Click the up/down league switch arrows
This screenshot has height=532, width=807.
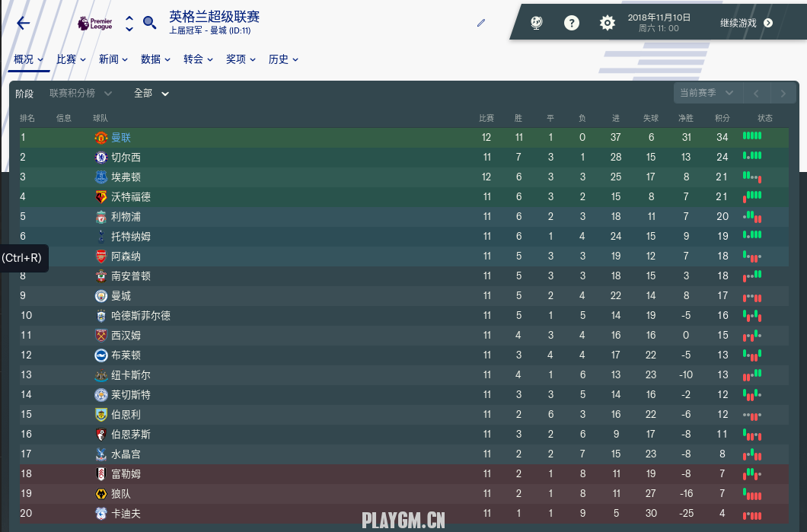tap(129, 23)
